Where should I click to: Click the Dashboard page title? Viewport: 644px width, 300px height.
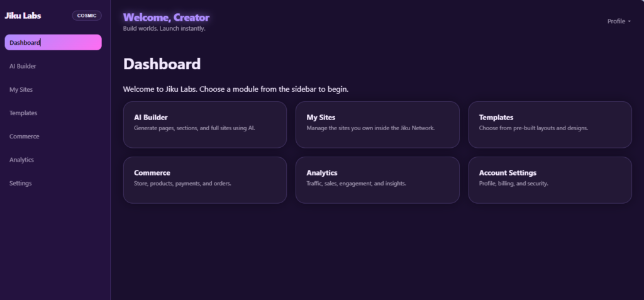pyautogui.click(x=162, y=64)
